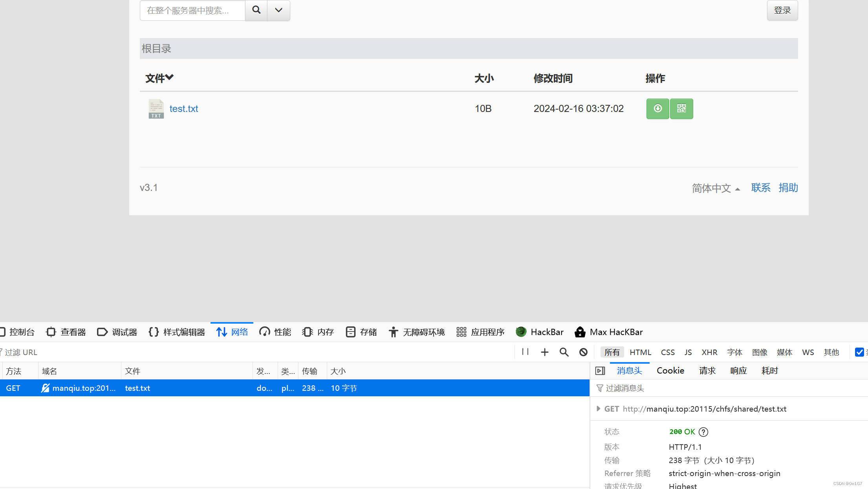
Task: Toggle the 所有 filter in network panel
Action: (x=612, y=352)
